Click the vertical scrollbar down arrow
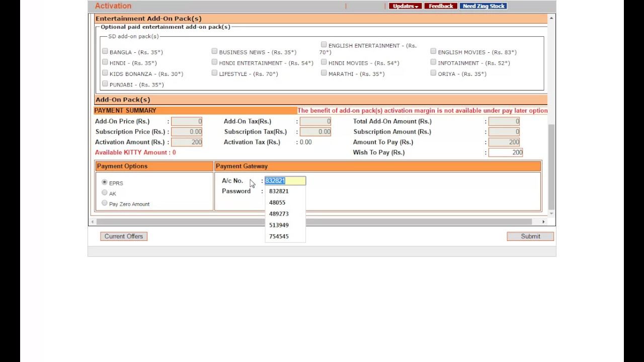The width and height of the screenshot is (644, 362). 551,213
